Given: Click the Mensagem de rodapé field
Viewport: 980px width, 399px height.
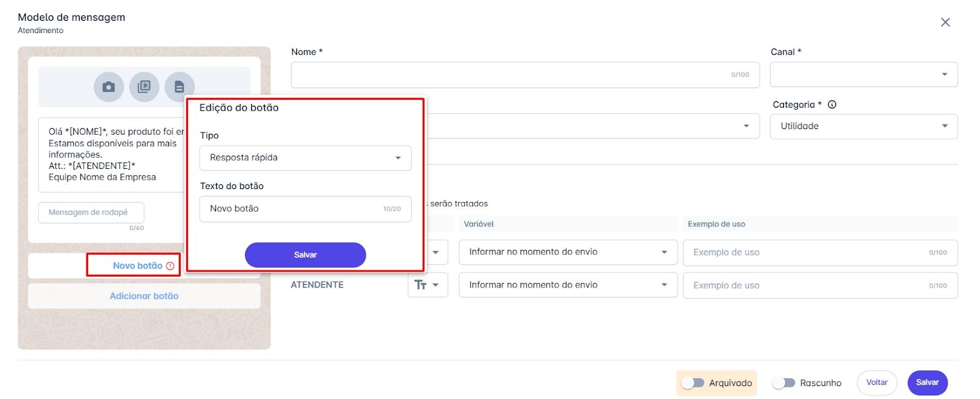Looking at the screenshot, I should pos(91,212).
